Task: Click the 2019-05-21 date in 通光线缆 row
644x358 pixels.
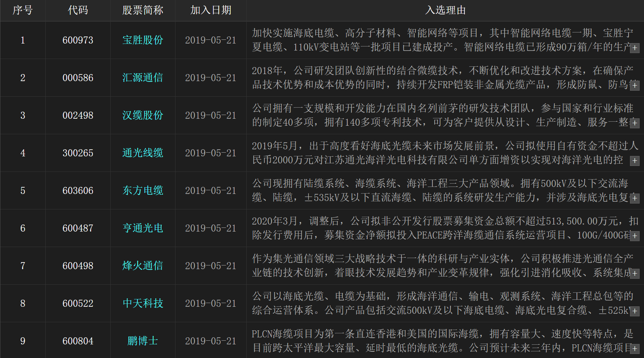Action: tap(210, 153)
